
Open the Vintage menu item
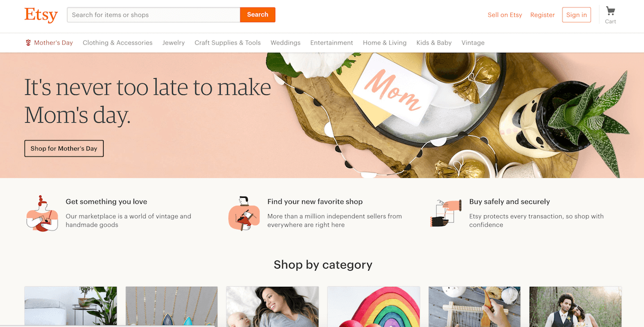(473, 43)
